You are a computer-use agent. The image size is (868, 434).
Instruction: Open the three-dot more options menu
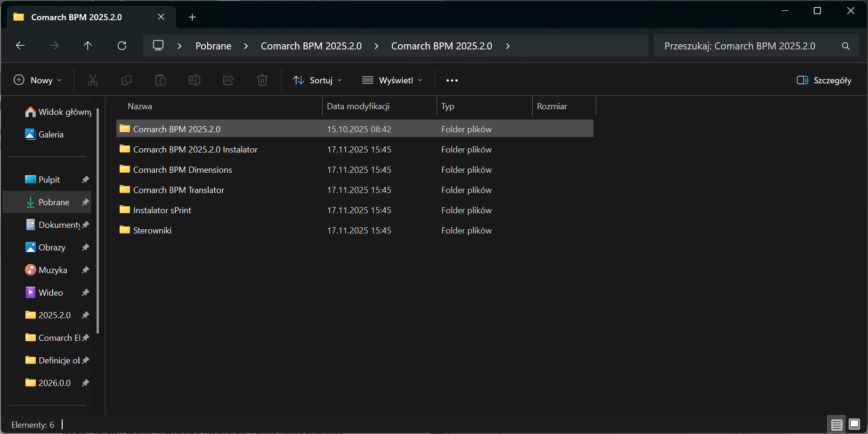pos(452,80)
